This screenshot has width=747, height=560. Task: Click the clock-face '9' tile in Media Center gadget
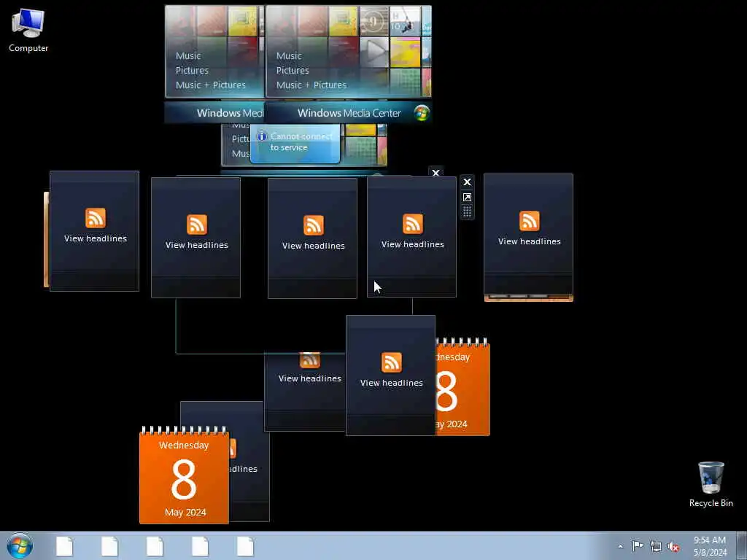(374, 21)
